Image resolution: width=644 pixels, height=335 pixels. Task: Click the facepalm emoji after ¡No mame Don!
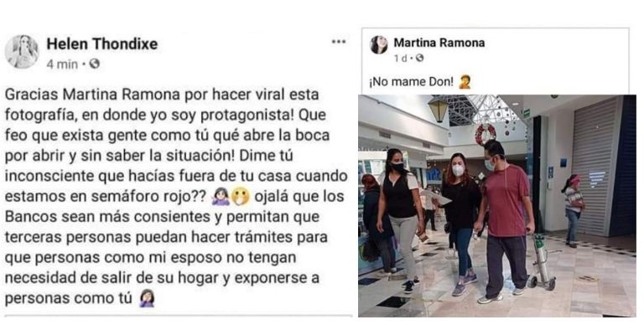point(465,82)
